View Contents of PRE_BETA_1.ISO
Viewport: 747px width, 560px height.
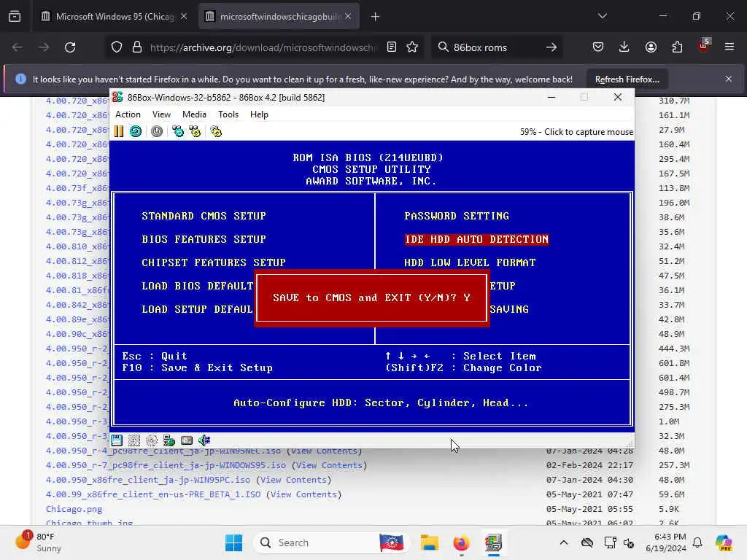[x=303, y=494]
